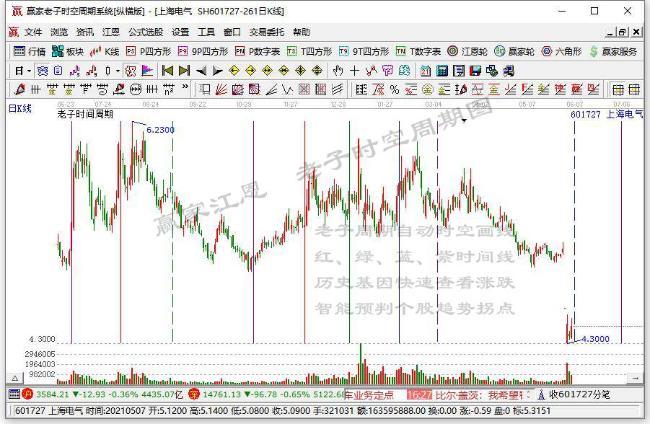Toggle the pressed icon right of the 日 selector
Image resolution: width=650 pixels, height=424 pixels.
(42, 71)
